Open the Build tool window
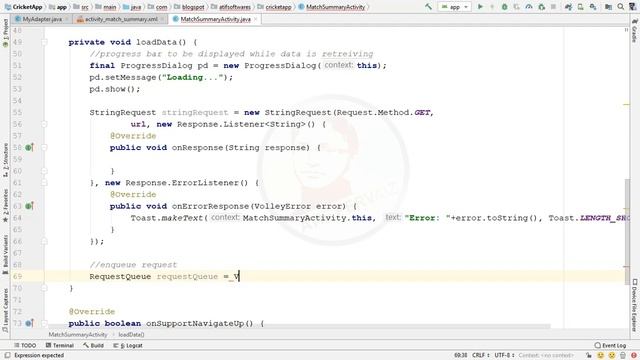The width and height of the screenshot is (640, 360). tap(93, 345)
